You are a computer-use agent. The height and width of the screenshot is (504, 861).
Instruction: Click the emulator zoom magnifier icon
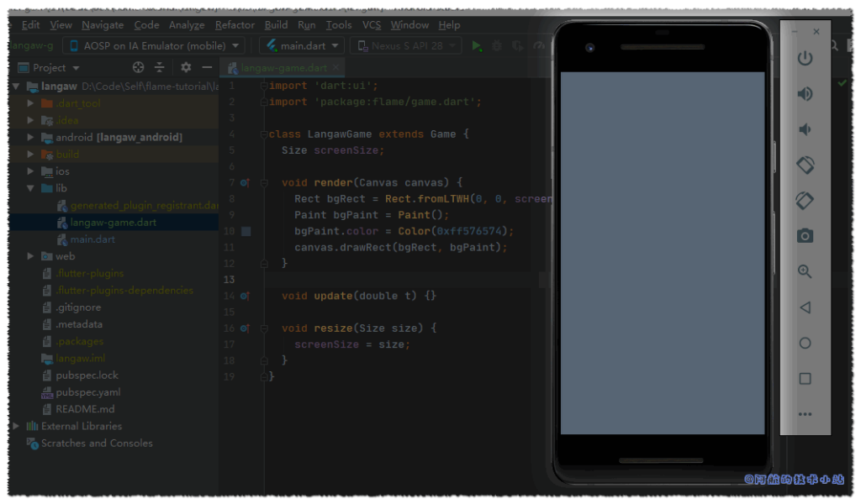pyautogui.click(x=805, y=271)
